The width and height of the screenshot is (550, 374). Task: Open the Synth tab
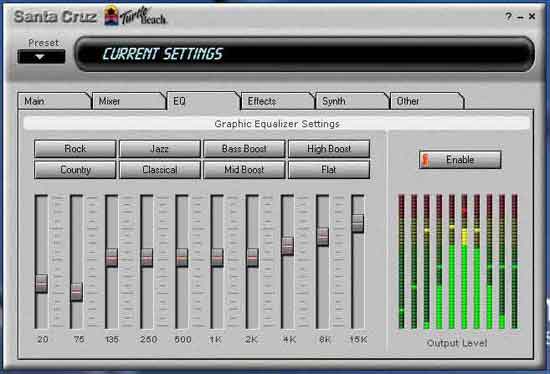click(x=352, y=101)
